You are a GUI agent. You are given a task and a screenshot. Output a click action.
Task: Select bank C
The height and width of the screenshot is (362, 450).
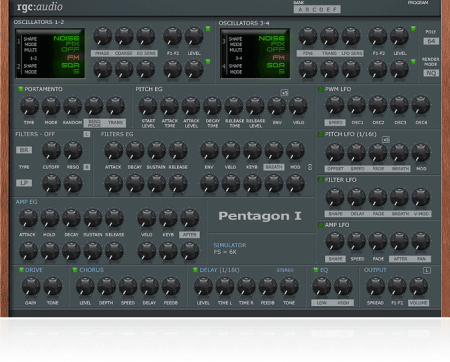(314, 10)
